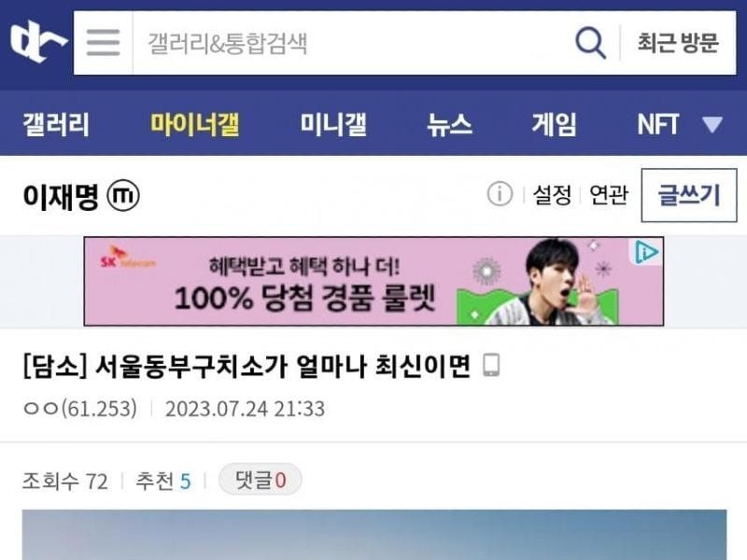The width and height of the screenshot is (747, 560).
Task: Click the 연관 link
Action: point(609,195)
